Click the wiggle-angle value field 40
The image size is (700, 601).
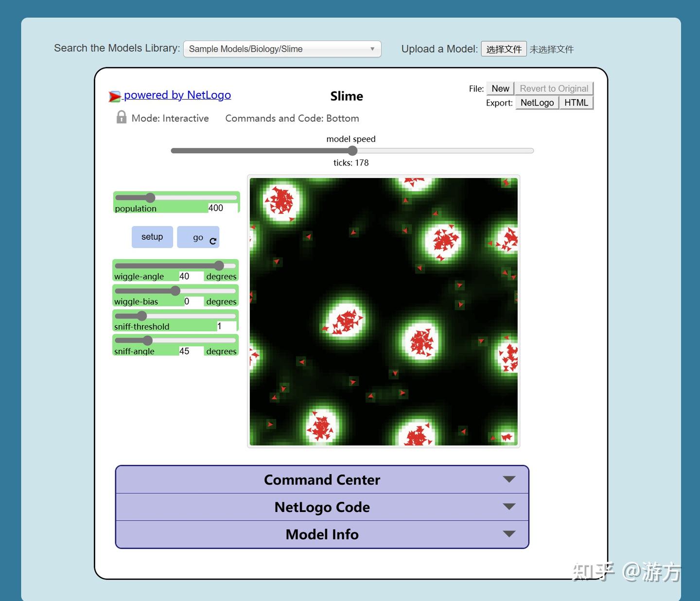click(x=191, y=276)
